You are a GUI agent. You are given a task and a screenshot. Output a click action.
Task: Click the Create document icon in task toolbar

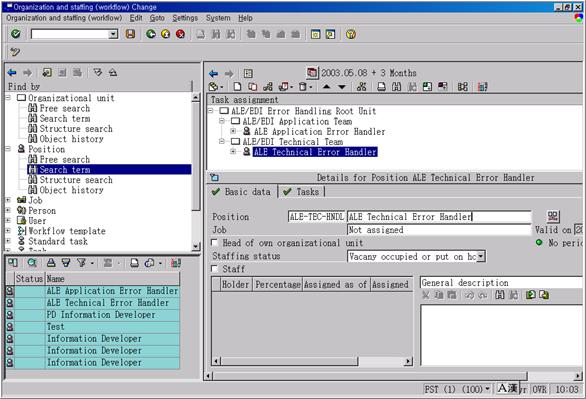point(237,87)
